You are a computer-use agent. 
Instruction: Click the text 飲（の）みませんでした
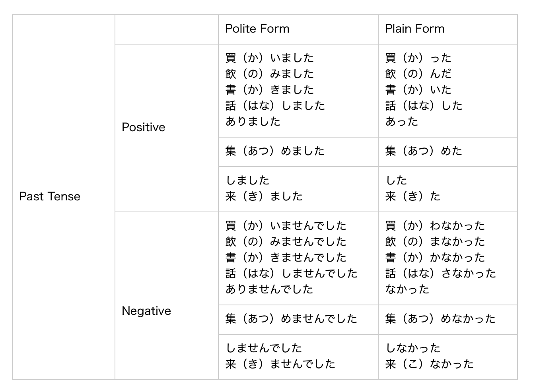[286, 242]
